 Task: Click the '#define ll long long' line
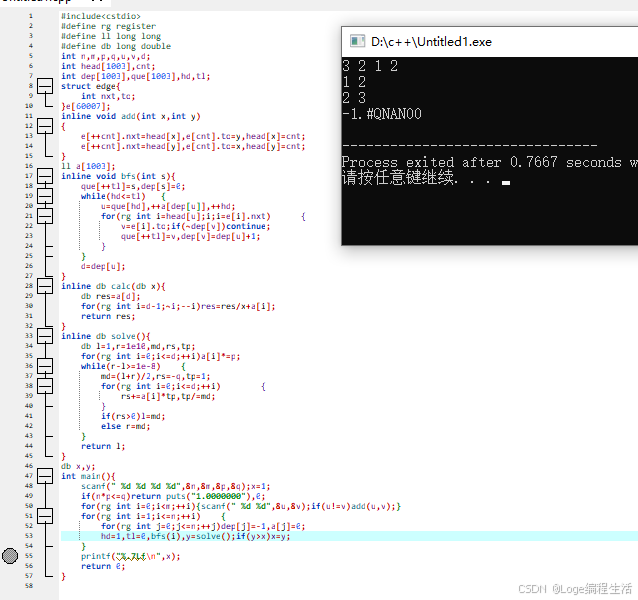[x=111, y=36]
